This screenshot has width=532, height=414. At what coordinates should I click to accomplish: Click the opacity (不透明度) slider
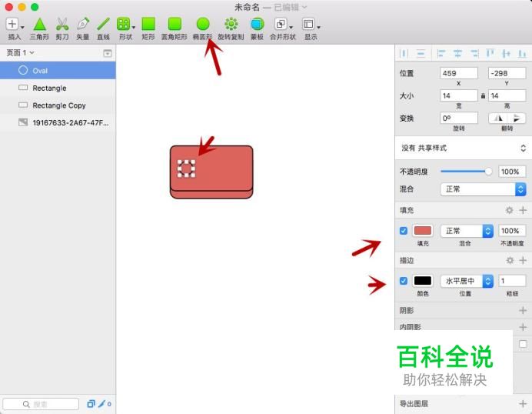[x=466, y=172]
